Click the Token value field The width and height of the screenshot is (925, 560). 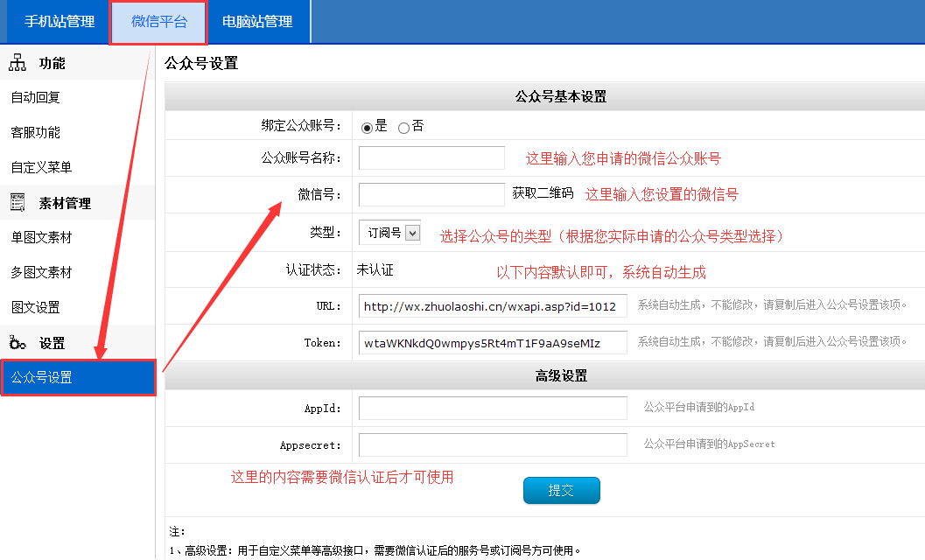pos(493,343)
